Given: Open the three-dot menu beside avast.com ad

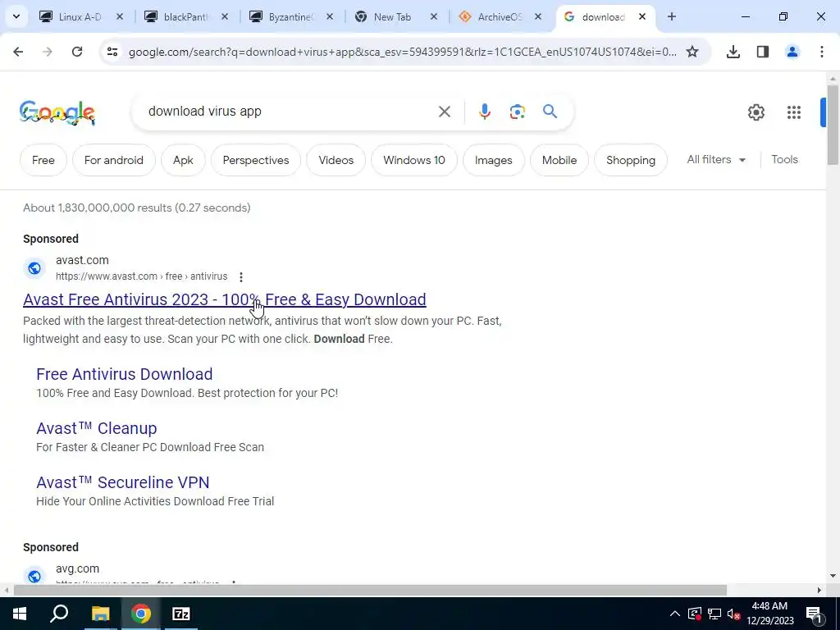Looking at the screenshot, I should coord(241,277).
